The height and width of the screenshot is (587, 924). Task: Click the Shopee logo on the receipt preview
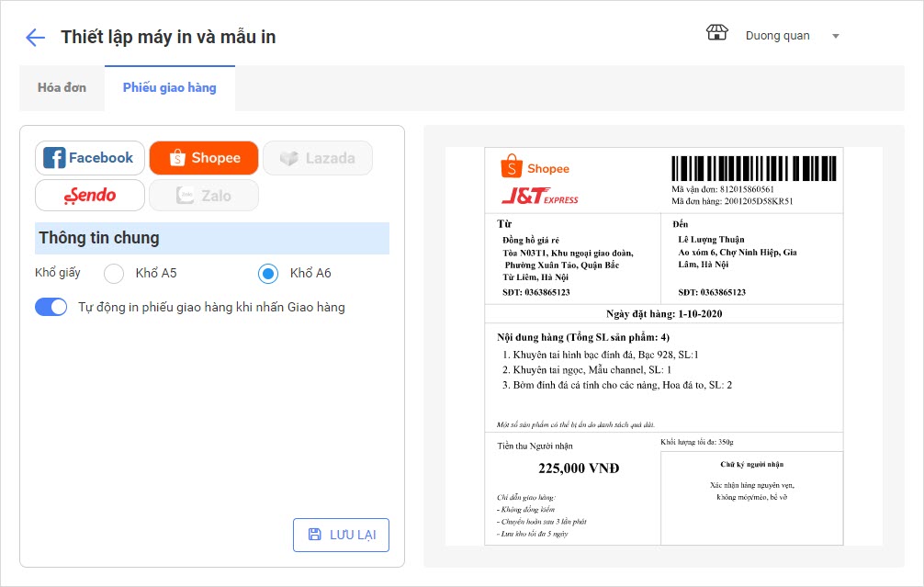pos(535,168)
